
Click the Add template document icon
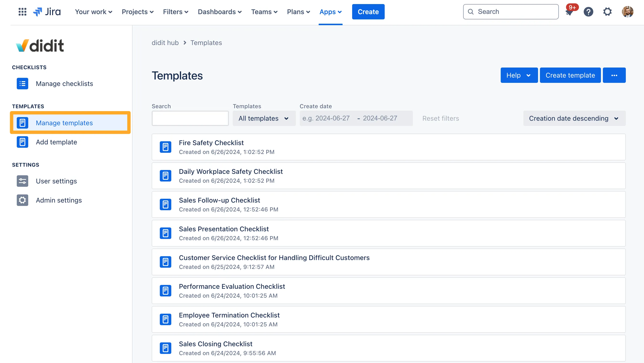tap(22, 142)
